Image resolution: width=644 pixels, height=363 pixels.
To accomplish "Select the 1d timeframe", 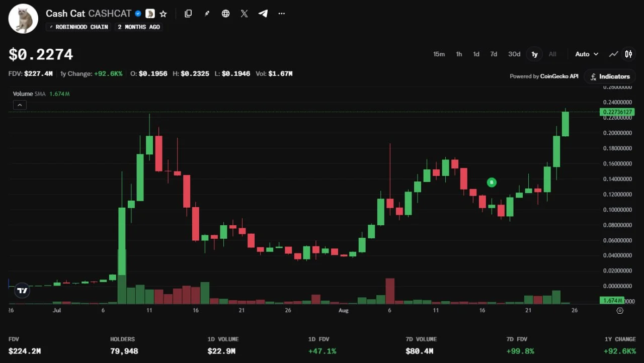I will pyautogui.click(x=476, y=54).
